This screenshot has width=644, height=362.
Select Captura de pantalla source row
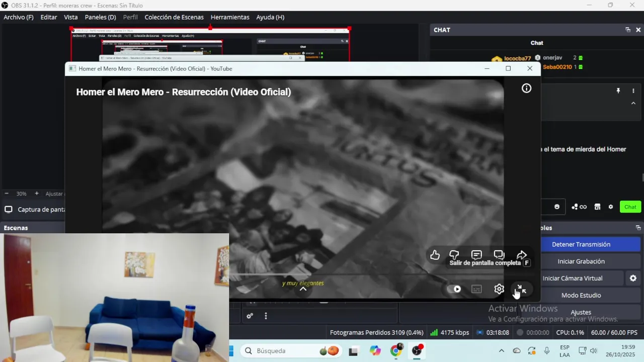34,210
